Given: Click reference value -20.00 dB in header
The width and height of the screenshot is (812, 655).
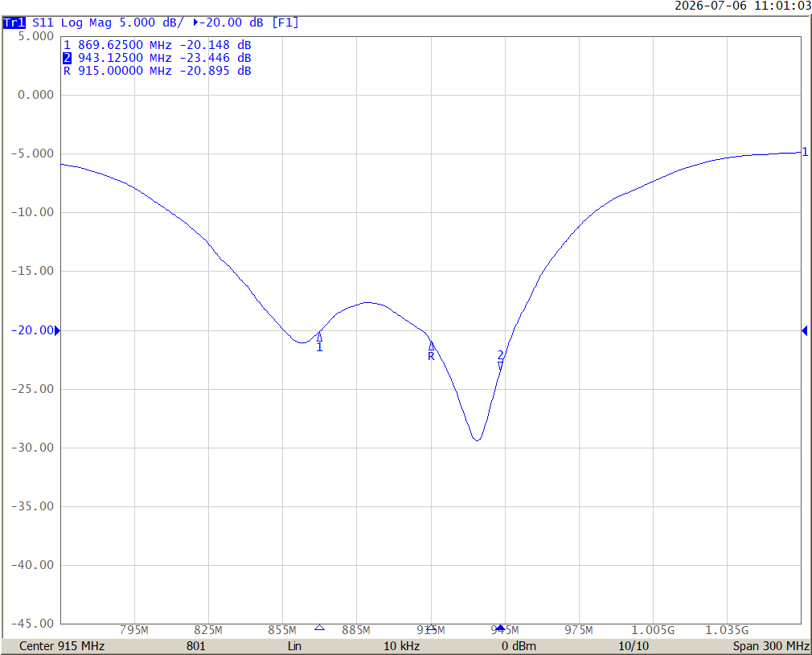Looking at the screenshot, I should [x=228, y=23].
